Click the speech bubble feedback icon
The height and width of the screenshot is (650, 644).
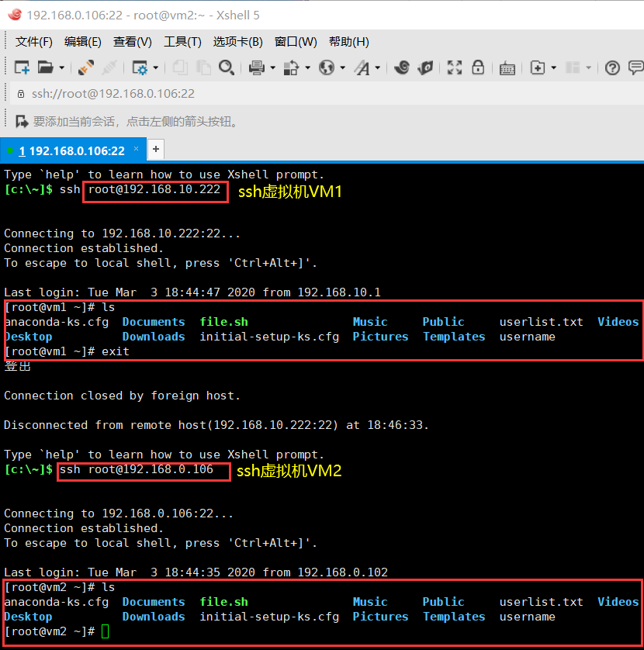tap(636, 67)
